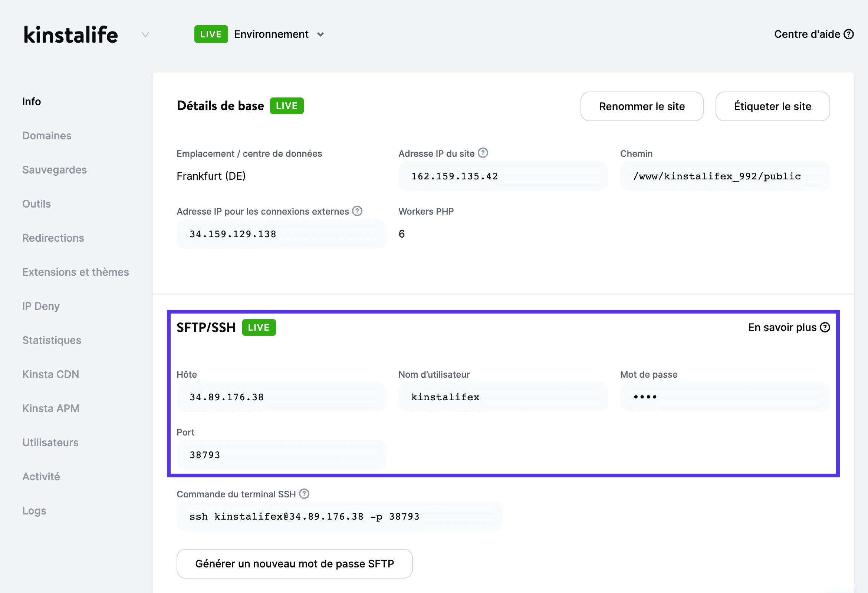Open the Kinsta APM section
This screenshot has width=868, height=593.
(51, 408)
